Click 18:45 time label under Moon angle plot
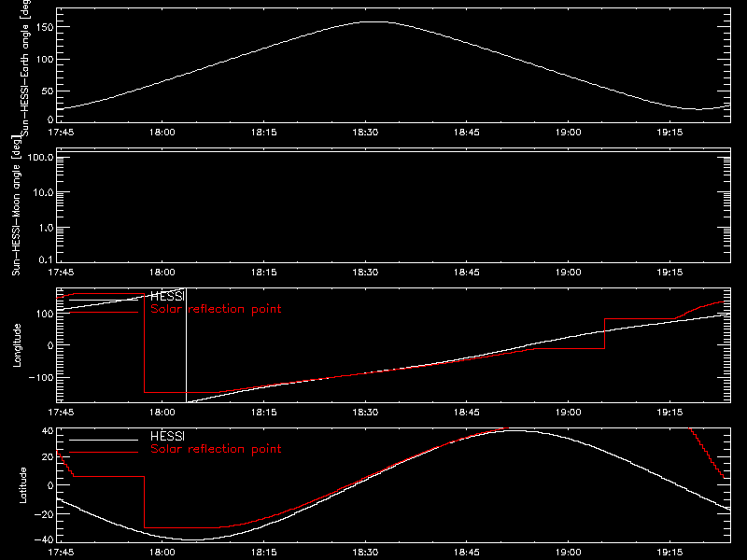 click(466, 273)
